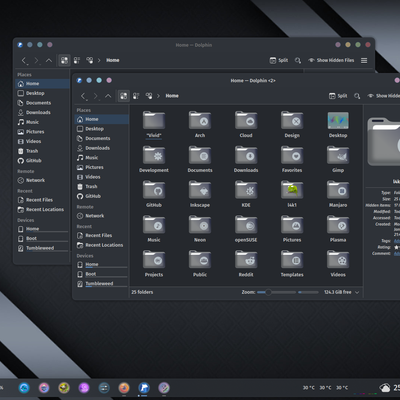Viewport: 400px width, 400px height.
Task: Select the Plasma folder icon
Action: point(338,225)
